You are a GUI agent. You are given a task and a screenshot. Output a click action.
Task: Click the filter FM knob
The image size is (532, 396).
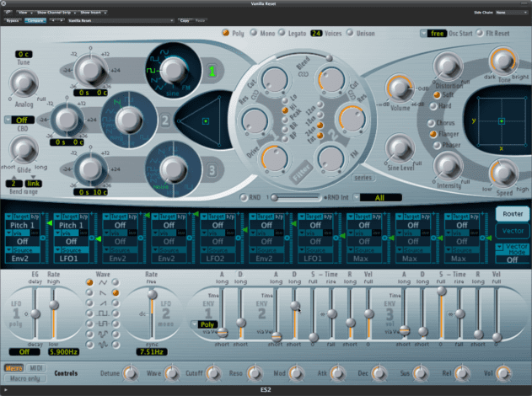330,158
